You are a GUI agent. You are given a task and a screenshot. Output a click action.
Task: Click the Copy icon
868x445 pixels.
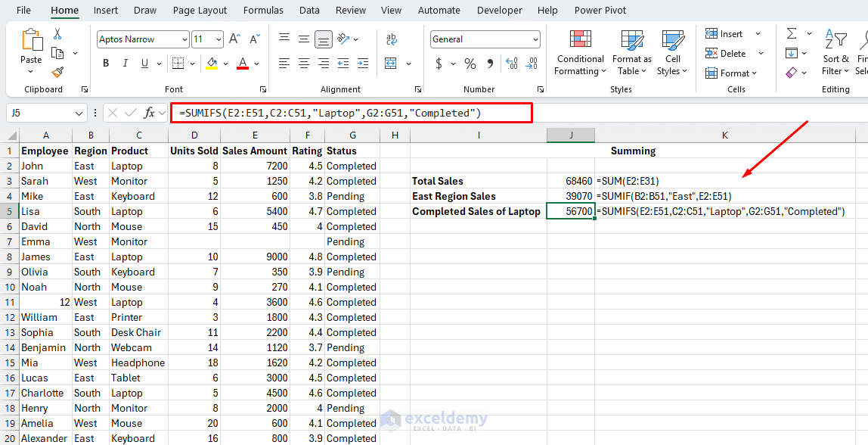pos(57,53)
